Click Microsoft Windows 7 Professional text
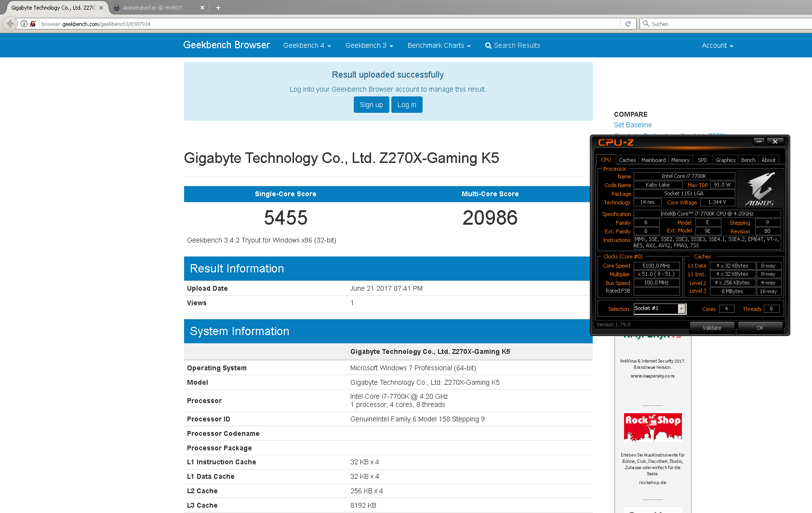This screenshot has width=812, height=513. pos(413,368)
